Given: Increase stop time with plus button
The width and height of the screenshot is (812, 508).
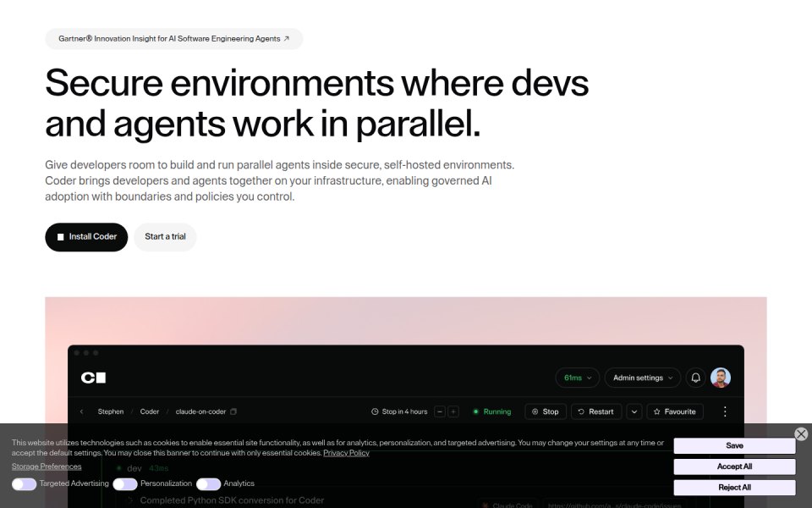Looking at the screenshot, I should pyautogui.click(x=453, y=411).
